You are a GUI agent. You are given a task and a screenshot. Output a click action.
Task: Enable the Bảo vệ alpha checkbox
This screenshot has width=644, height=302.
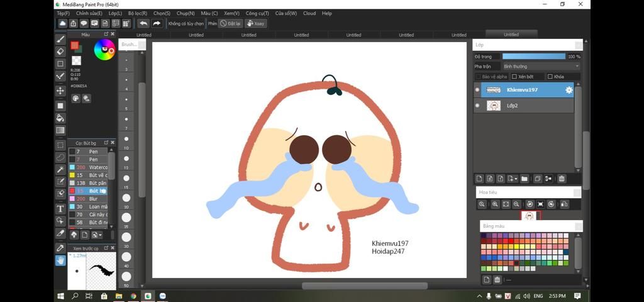pos(479,77)
